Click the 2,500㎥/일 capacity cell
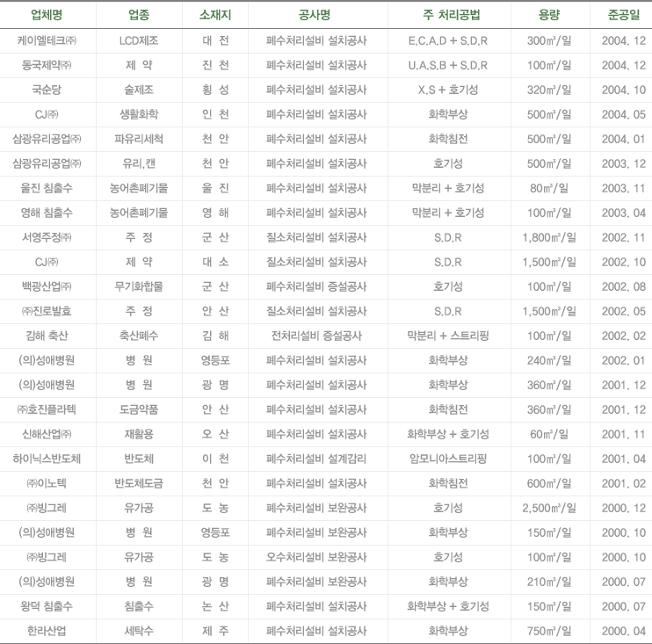 click(x=549, y=507)
